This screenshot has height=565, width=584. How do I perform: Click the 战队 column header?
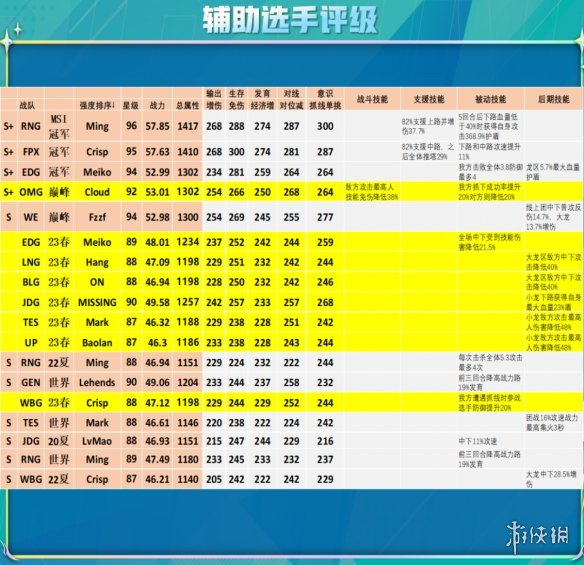[27, 105]
